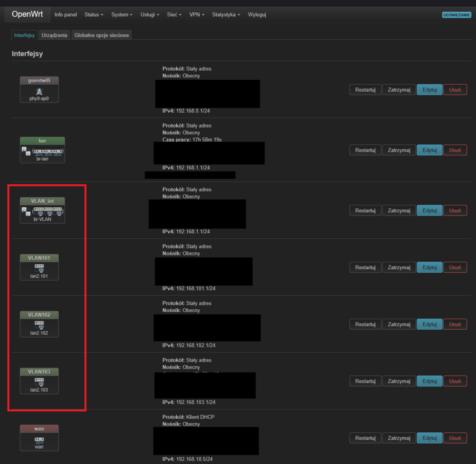The image size is (476, 464).
Task: Click the phy0-ap0 wireless icon in guestwifi
Action: click(39, 92)
